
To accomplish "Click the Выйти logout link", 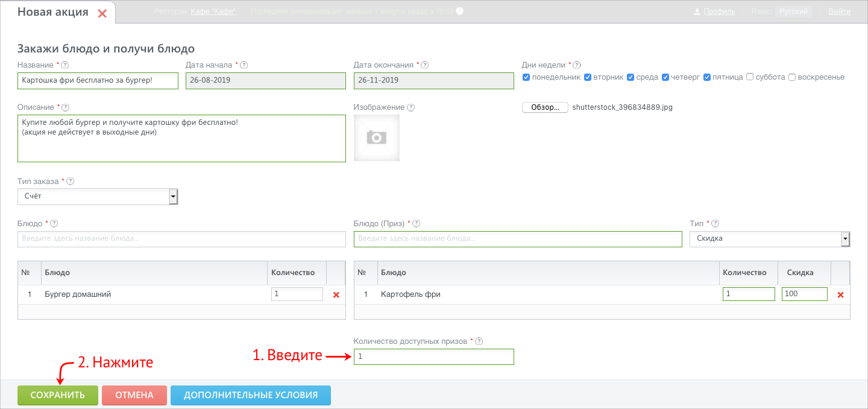I will click(840, 11).
